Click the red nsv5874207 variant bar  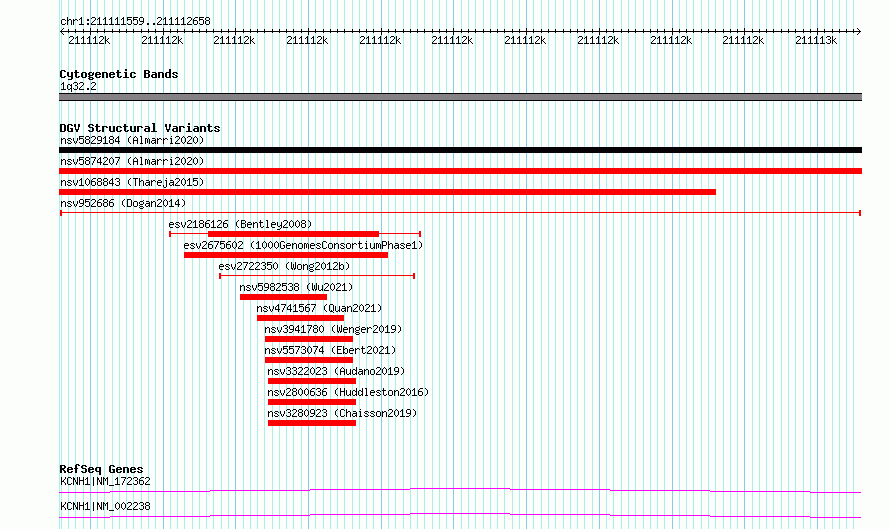(460, 171)
